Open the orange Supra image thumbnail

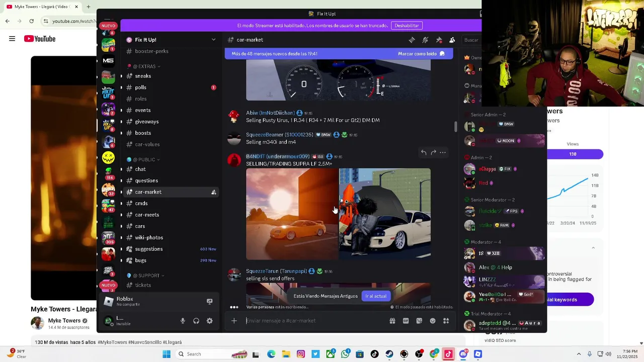[x=292, y=214]
